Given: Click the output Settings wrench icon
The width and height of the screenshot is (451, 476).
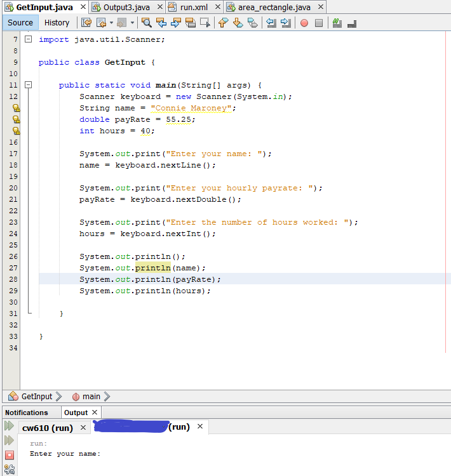Looking at the screenshot, I should point(10,469).
